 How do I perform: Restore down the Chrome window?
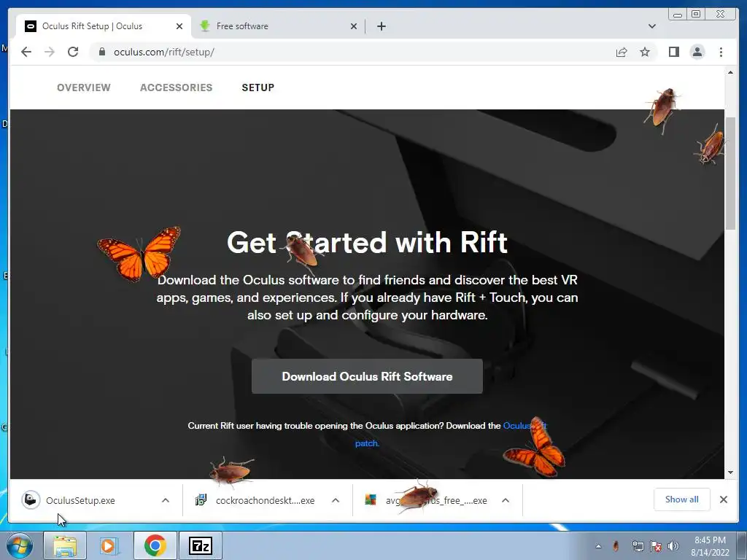pos(696,15)
